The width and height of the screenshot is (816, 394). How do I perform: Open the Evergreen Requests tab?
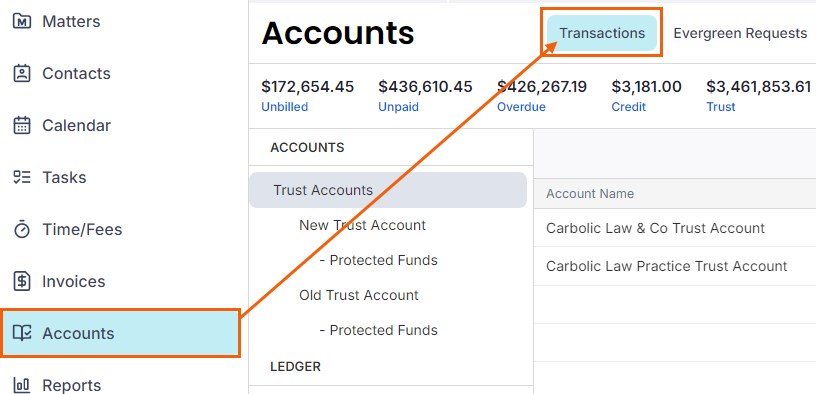tap(740, 33)
